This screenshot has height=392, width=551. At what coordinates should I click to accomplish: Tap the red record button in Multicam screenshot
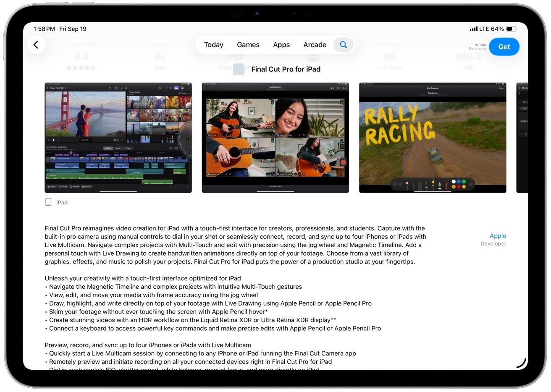(343, 162)
